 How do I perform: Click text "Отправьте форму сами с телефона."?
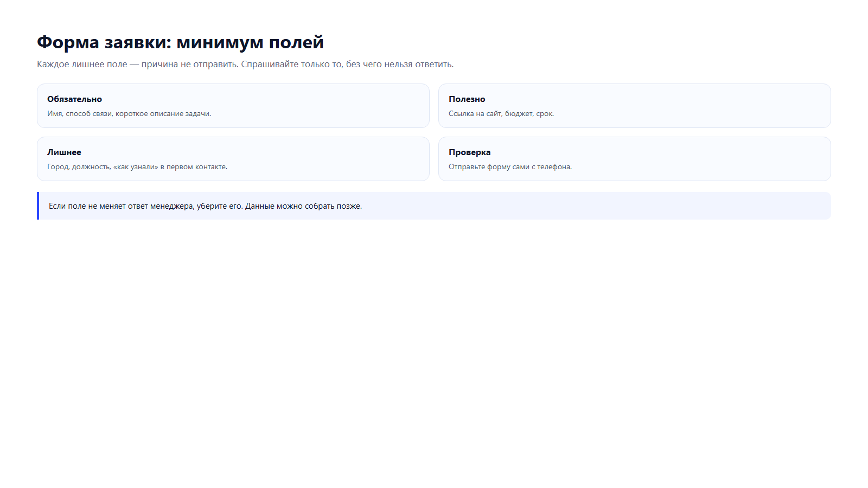[x=510, y=167]
